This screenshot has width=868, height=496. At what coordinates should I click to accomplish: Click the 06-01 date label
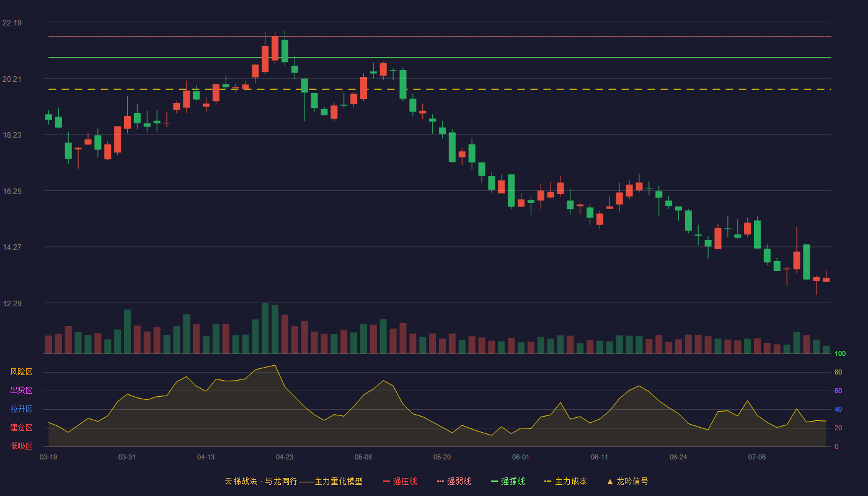tap(521, 457)
